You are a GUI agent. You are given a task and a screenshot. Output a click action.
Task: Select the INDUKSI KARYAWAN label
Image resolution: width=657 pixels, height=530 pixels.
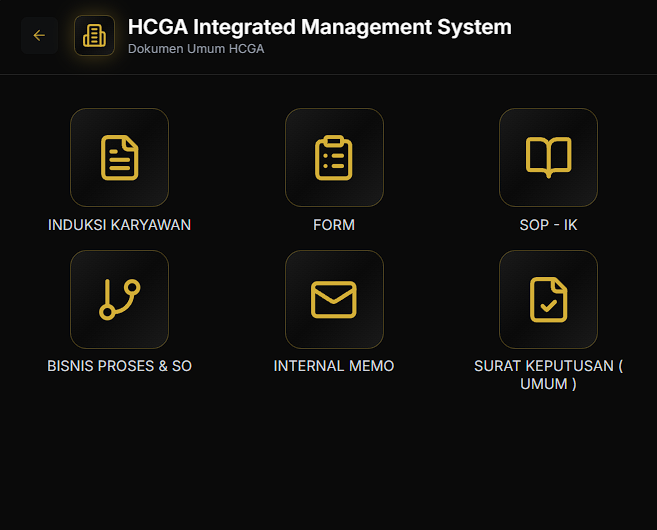tap(119, 225)
